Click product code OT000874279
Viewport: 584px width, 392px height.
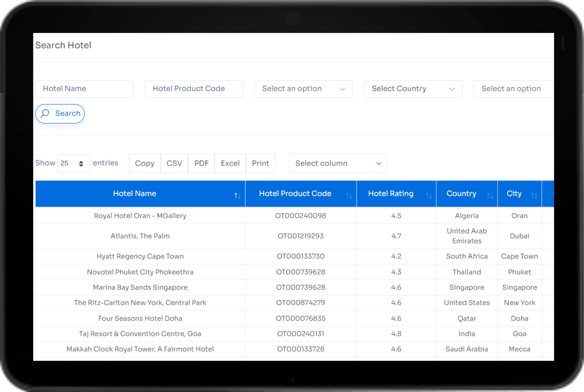coord(301,303)
